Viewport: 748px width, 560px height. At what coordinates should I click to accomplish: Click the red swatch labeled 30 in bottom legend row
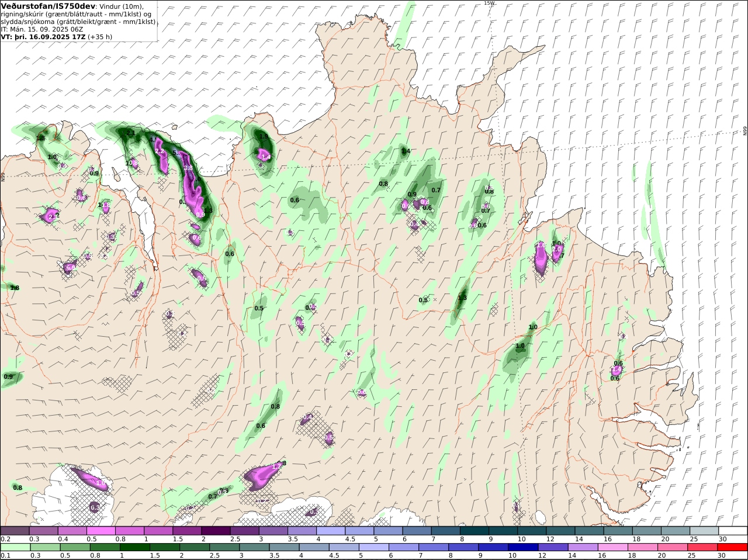click(x=733, y=548)
